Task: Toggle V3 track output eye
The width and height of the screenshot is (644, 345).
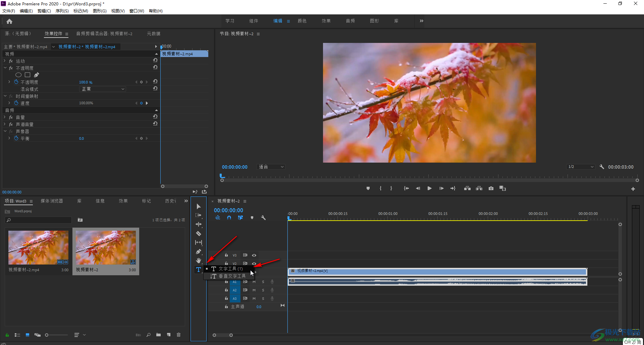Action: coord(254,255)
